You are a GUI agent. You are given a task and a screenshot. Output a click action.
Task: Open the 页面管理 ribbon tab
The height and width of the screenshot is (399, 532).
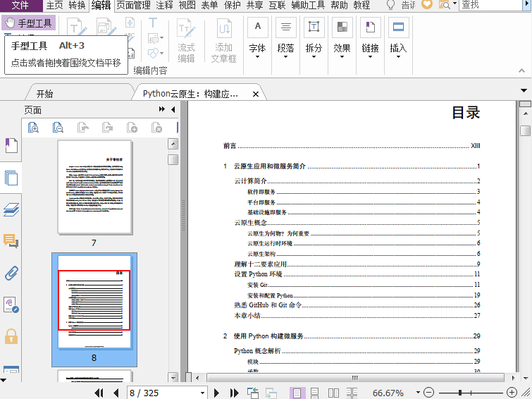coord(133,5)
